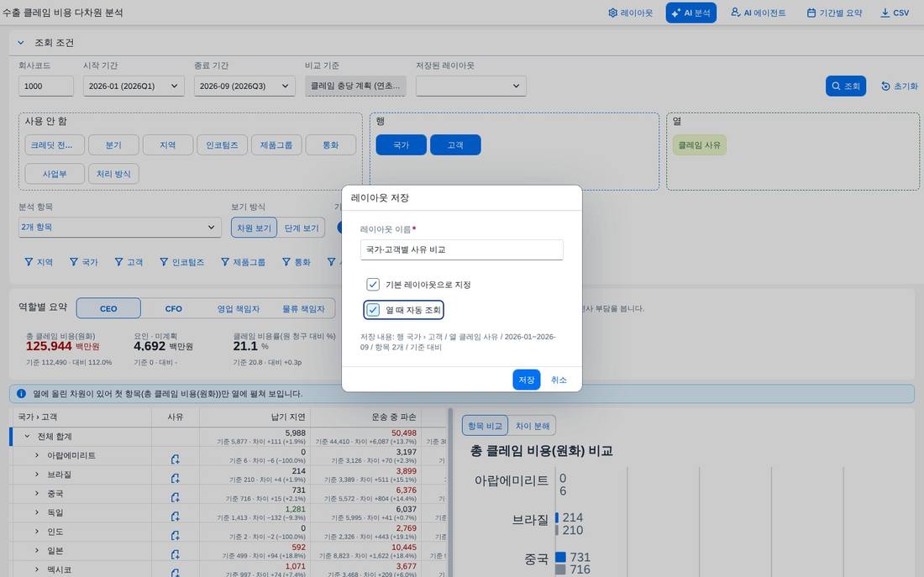Image resolution: width=924 pixels, height=577 pixels.
Task: Select the CEO role summary tab
Action: (x=108, y=308)
